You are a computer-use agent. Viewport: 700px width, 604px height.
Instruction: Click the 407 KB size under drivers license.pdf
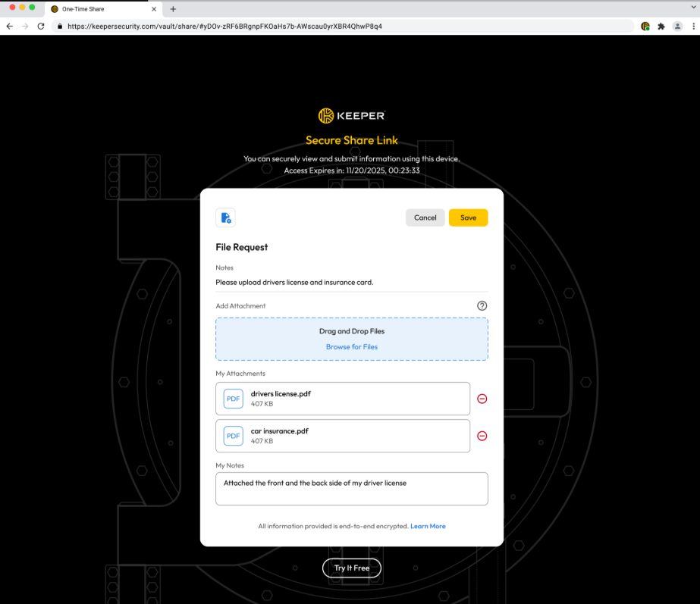(x=262, y=404)
